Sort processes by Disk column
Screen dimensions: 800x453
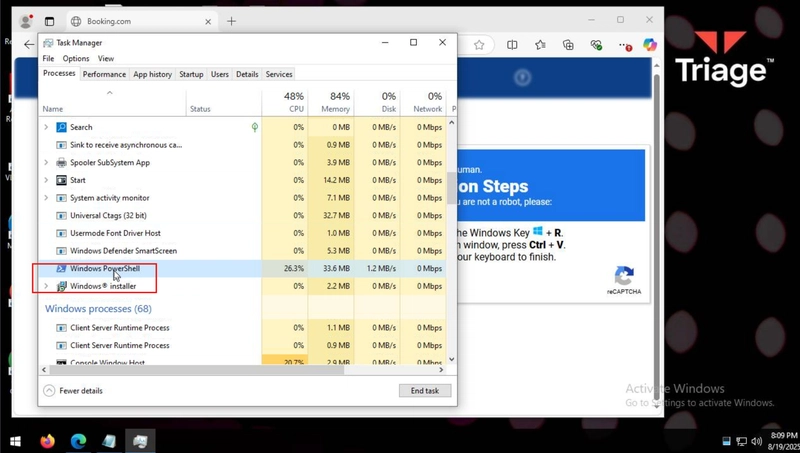(x=377, y=103)
